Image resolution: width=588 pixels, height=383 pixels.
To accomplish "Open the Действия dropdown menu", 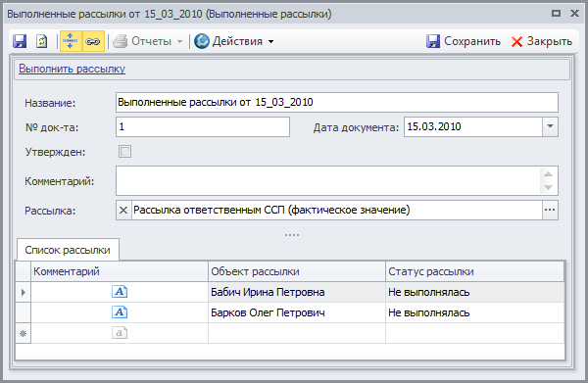I will [x=234, y=41].
